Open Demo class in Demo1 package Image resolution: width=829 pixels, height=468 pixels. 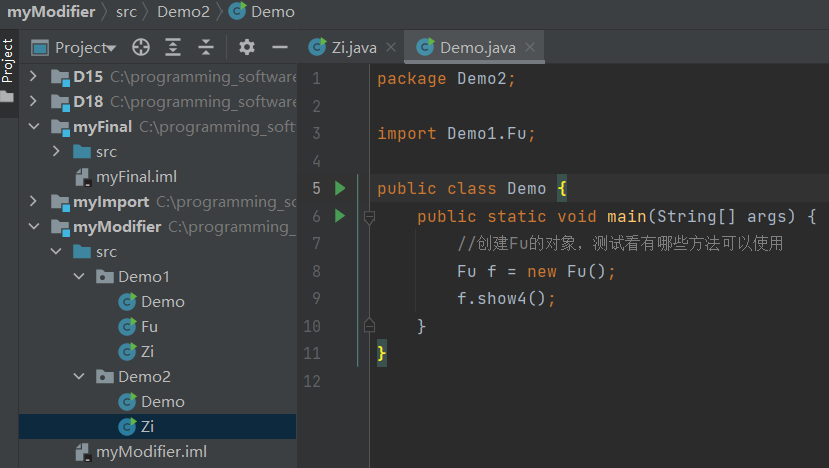point(151,301)
